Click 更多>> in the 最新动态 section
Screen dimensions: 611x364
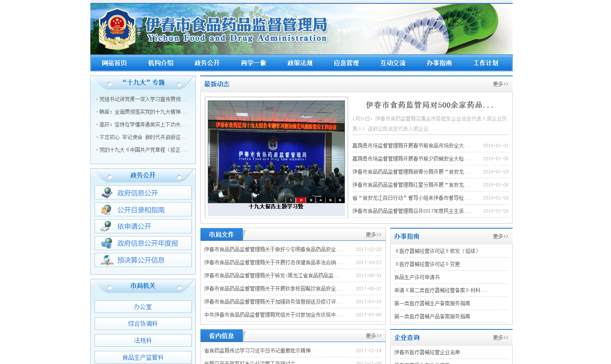pos(500,84)
